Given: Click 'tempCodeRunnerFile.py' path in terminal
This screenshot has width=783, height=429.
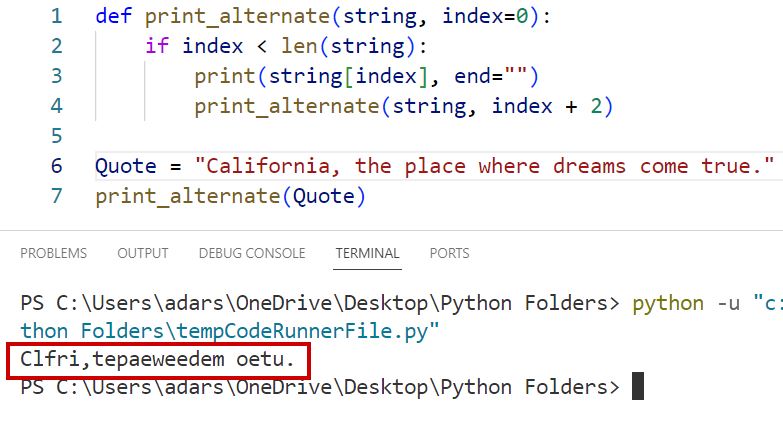Looking at the screenshot, I should [x=302, y=331].
